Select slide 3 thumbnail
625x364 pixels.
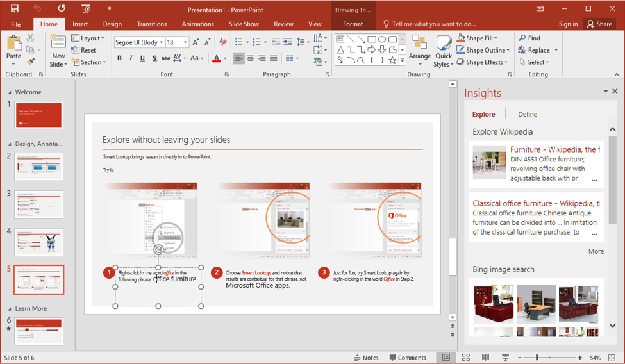pos(38,204)
